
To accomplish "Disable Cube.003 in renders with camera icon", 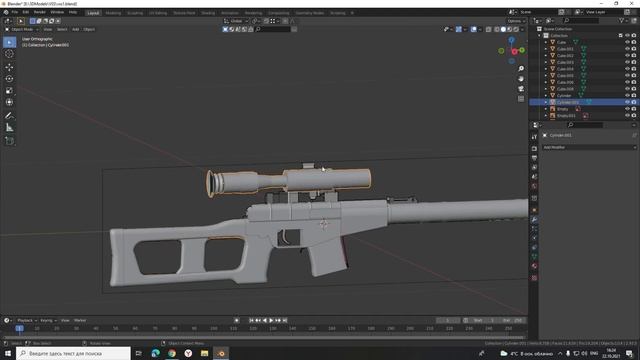I will click(x=634, y=62).
